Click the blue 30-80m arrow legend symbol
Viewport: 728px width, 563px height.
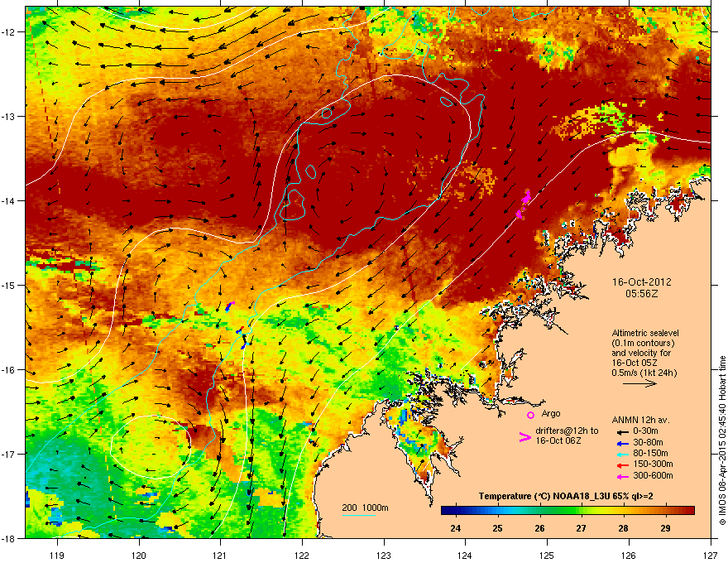click(x=622, y=443)
